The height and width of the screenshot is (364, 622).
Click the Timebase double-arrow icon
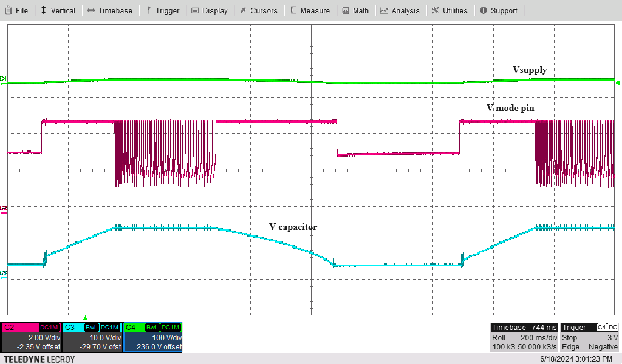tap(91, 10)
